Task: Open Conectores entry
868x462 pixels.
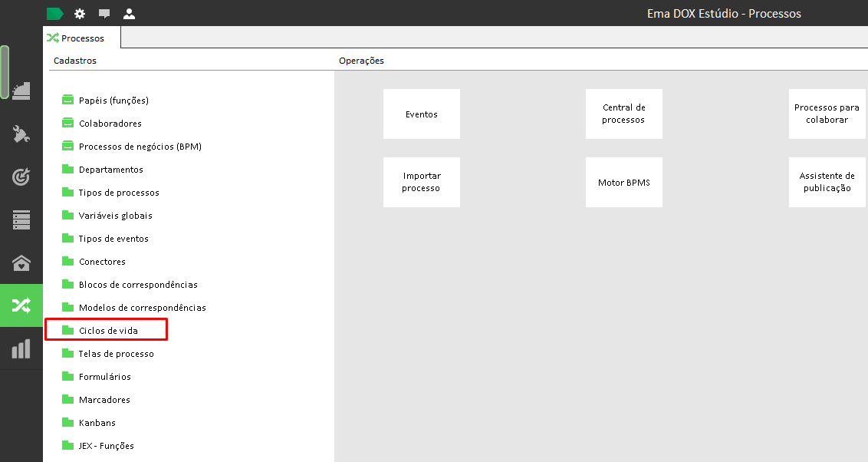Action: pos(102,262)
